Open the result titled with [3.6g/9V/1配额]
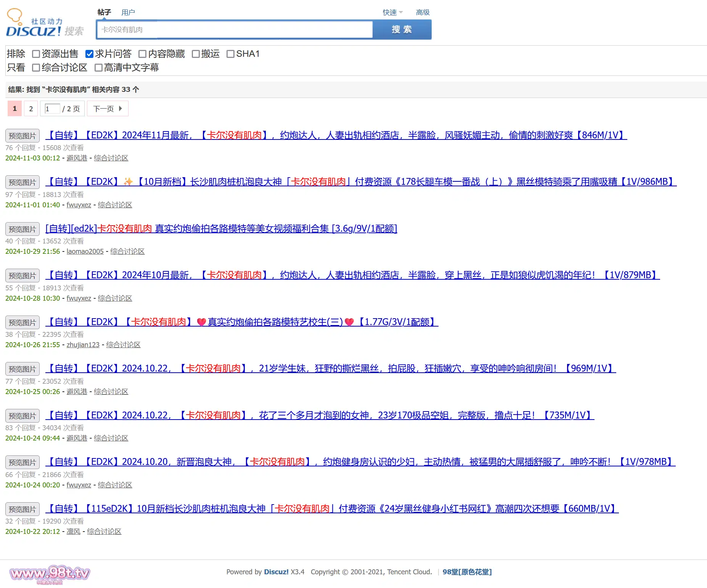This screenshot has height=588, width=707. tap(221, 229)
